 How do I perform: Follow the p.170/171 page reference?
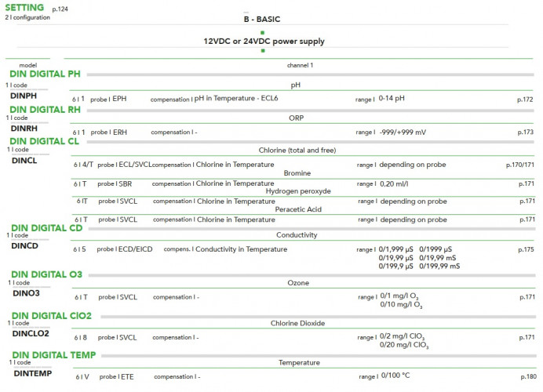(x=520, y=165)
